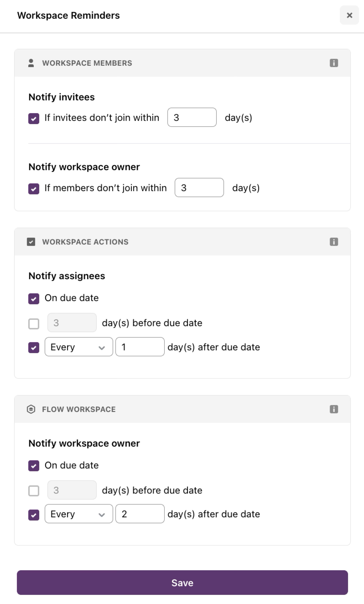
Task: Uncheck 'If invitees don't join within' checkbox
Action: click(x=34, y=119)
